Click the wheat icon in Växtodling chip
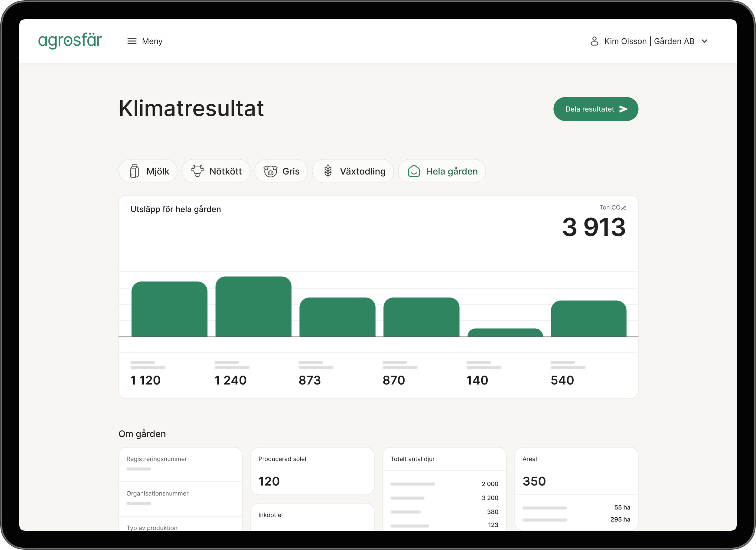 [x=328, y=171]
